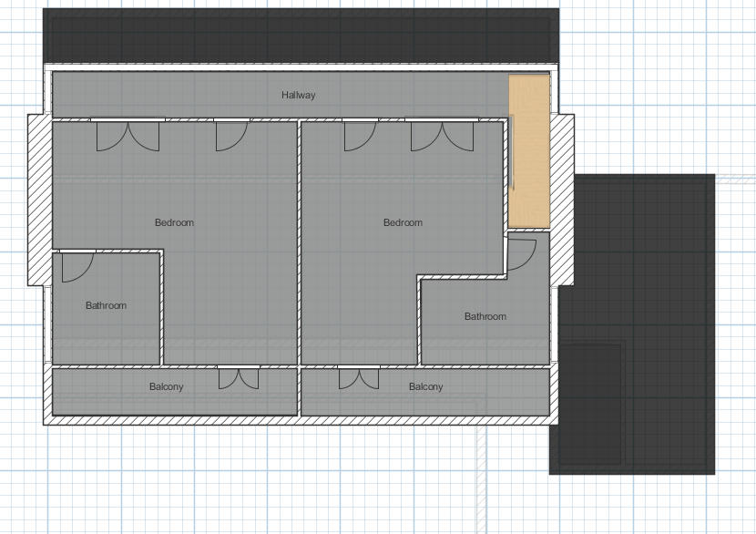Select the wall dividing the two bedrooms
The image size is (756, 534).
click(299, 241)
